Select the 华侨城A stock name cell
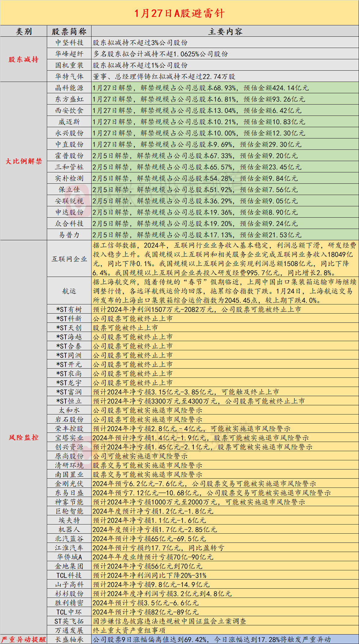This screenshot has height=644, width=359. click(69, 557)
